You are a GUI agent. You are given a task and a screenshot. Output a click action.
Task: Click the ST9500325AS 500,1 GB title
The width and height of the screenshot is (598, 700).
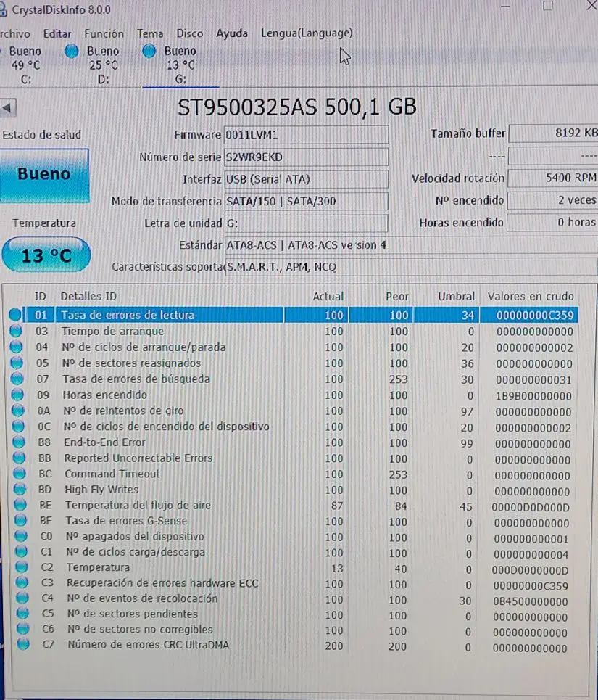(297, 107)
